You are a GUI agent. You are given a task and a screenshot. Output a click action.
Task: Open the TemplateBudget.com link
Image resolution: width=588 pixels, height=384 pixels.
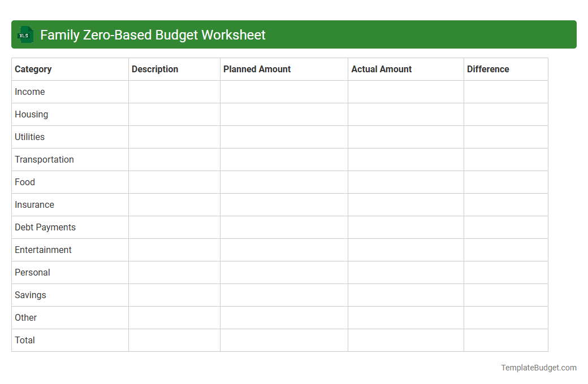(538, 368)
